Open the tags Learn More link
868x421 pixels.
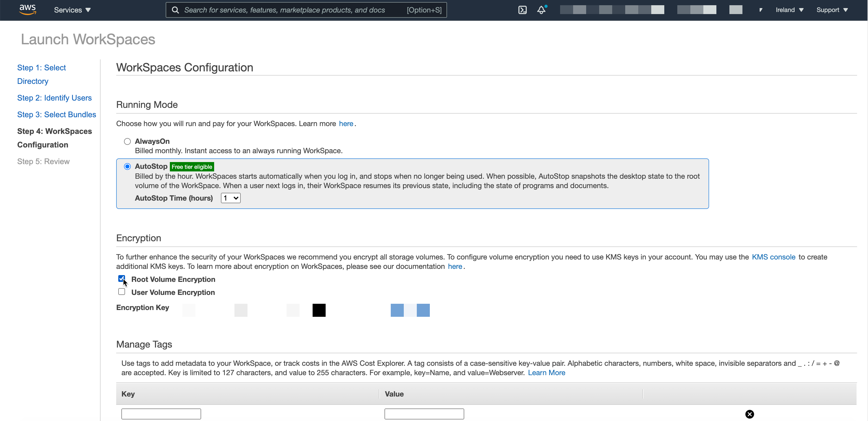click(546, 373)
